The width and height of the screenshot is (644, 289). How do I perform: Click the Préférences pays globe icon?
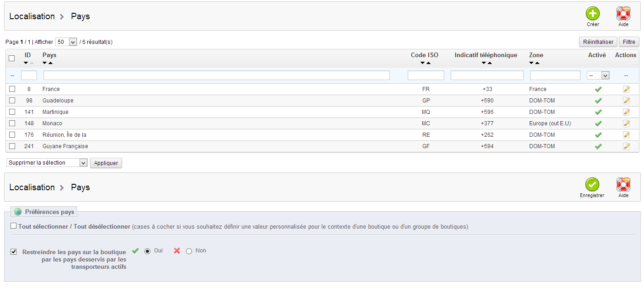(x=18, y=212)
